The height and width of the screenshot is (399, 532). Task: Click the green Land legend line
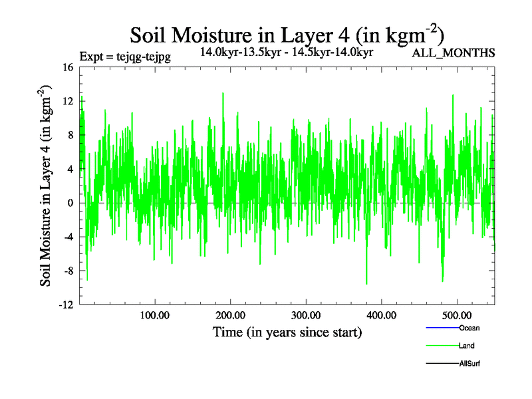click(x=442, y=346)
